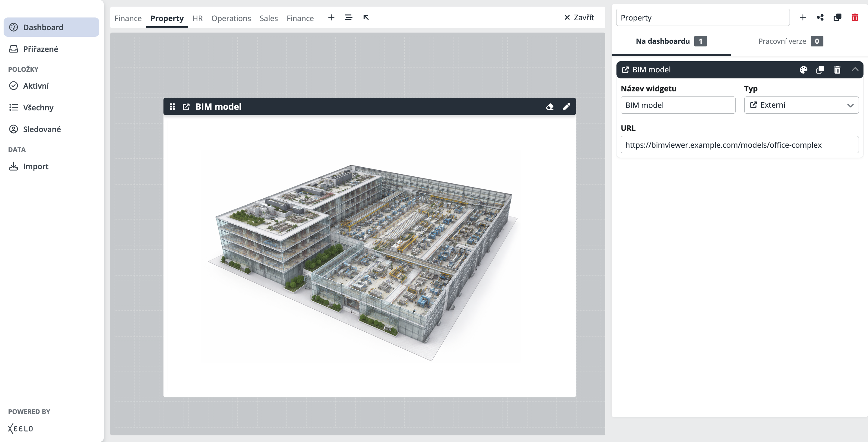Click the Zavřít button
The image size is (868, 442).
[579, 17]
